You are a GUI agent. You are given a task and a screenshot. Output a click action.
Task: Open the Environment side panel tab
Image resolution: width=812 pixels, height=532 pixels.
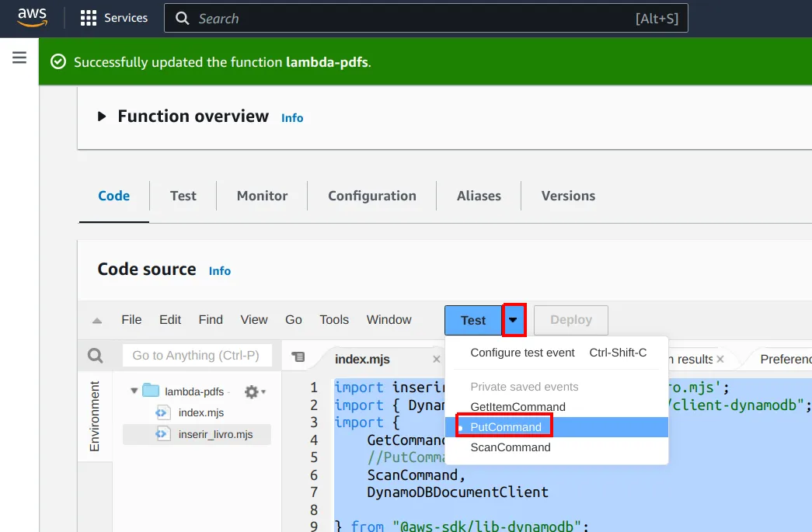coord(95,416)
